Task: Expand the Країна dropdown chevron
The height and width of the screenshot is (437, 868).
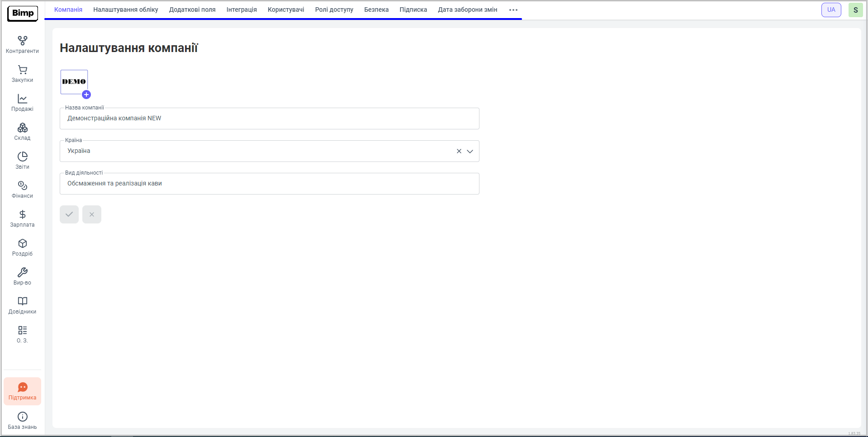Action: 470,152
